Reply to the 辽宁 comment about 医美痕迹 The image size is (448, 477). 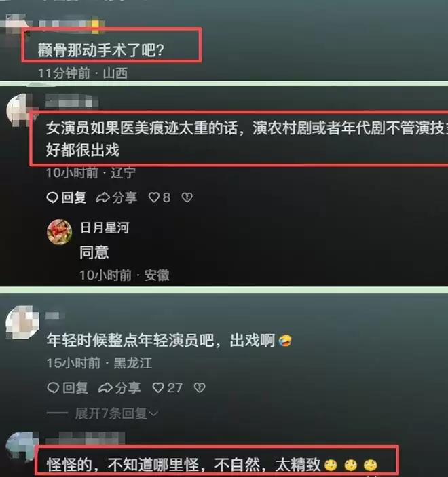[67, 197]
